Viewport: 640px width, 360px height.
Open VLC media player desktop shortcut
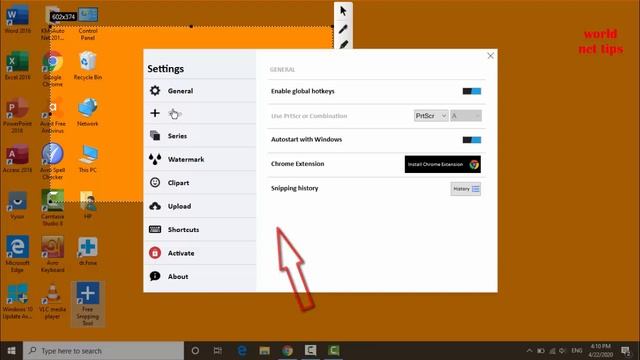click(53, 301)
